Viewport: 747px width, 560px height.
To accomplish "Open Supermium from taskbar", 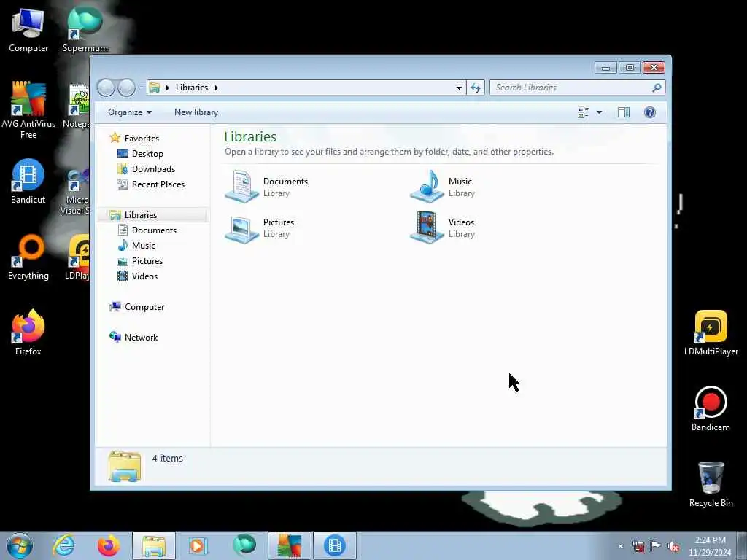I will pyautogui.click(x=244, y=545).
